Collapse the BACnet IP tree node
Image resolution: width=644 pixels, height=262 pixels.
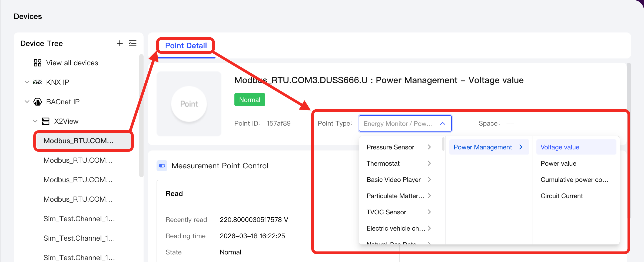pyautogui.click(x=27, y=101)
